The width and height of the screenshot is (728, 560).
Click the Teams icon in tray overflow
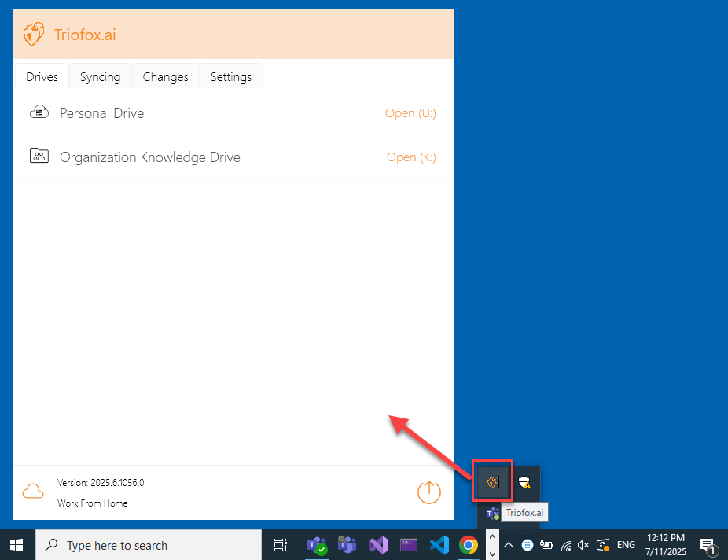(x=493, y=513)
